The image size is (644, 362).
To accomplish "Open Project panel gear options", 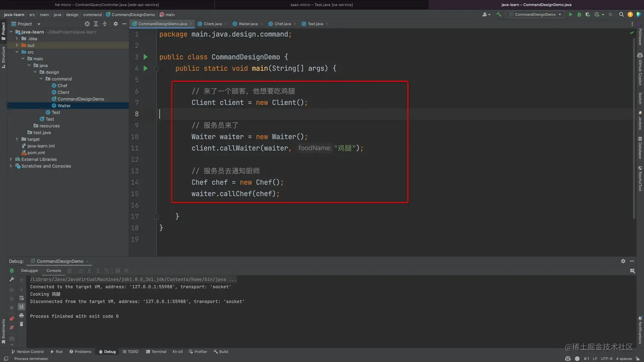I will click(x=115, y=24).
